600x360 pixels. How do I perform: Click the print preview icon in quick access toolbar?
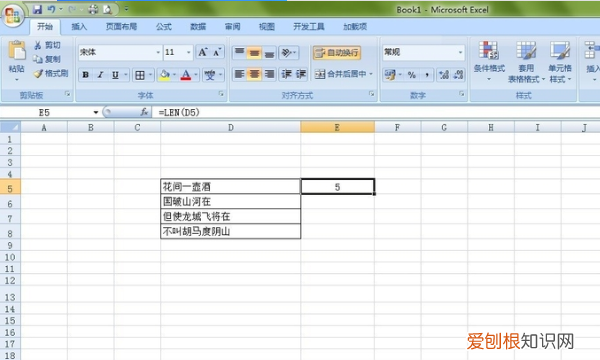[108, 9]
